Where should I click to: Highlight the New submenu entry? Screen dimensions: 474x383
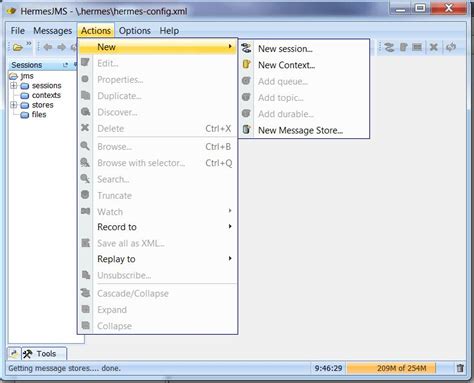tap(157, 47)
